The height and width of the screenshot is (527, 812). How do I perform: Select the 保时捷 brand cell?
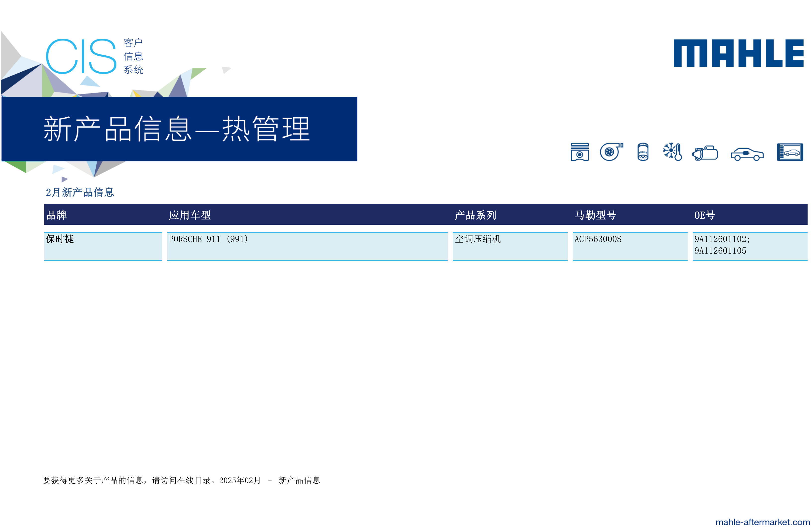(103, 246)
